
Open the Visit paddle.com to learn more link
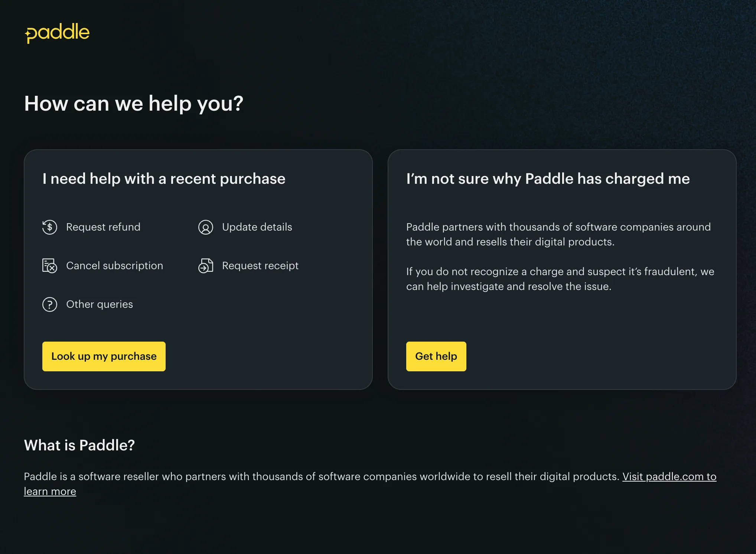(x=669, y=476)
